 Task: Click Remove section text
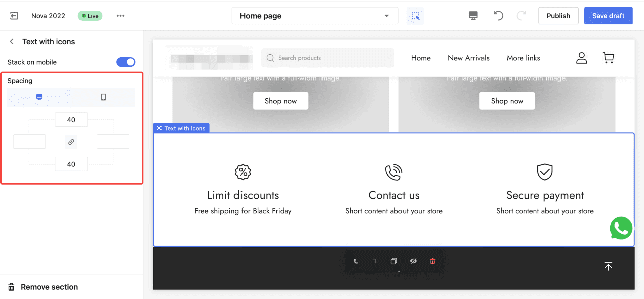49,287
